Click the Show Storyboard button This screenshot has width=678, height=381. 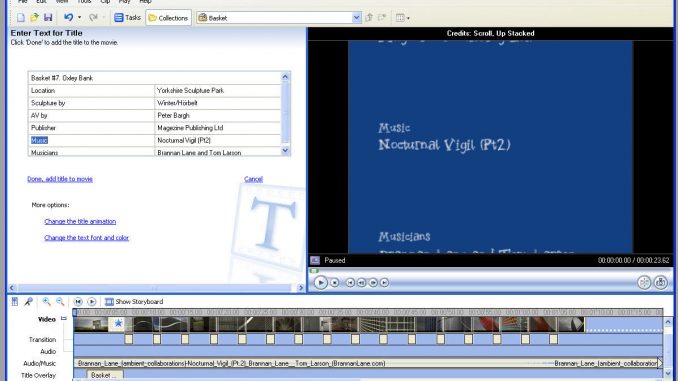134,301
